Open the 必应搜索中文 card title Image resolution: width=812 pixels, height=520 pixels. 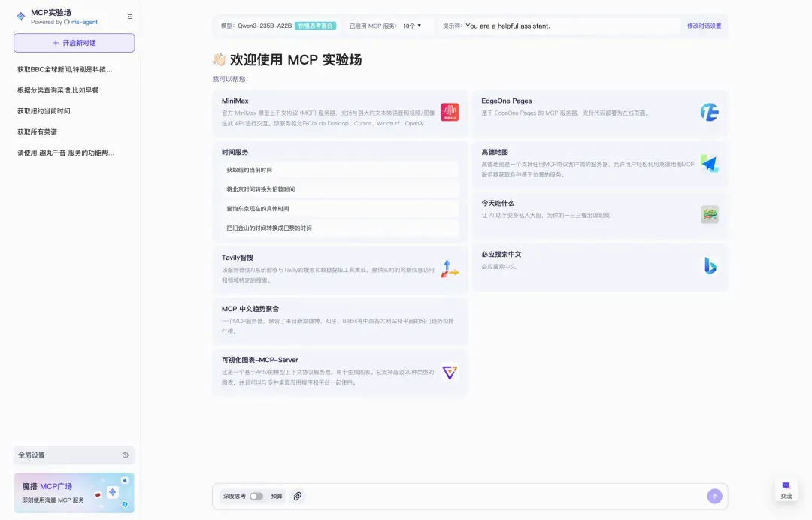(501, 255)
